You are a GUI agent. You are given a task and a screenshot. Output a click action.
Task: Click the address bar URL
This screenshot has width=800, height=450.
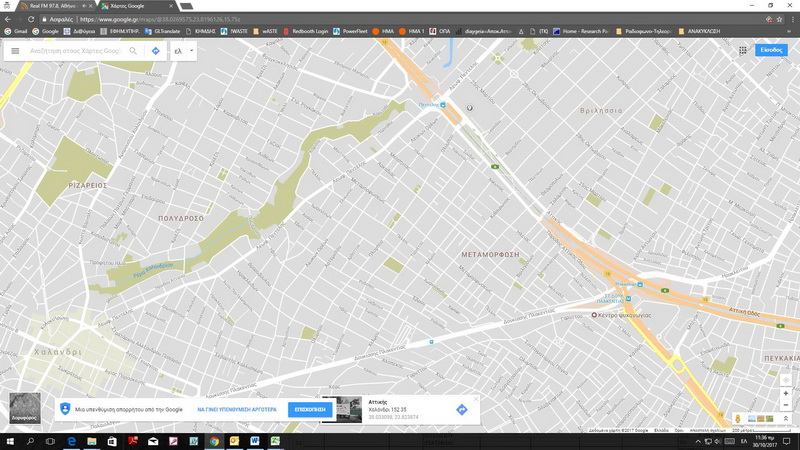click(160, 19)
